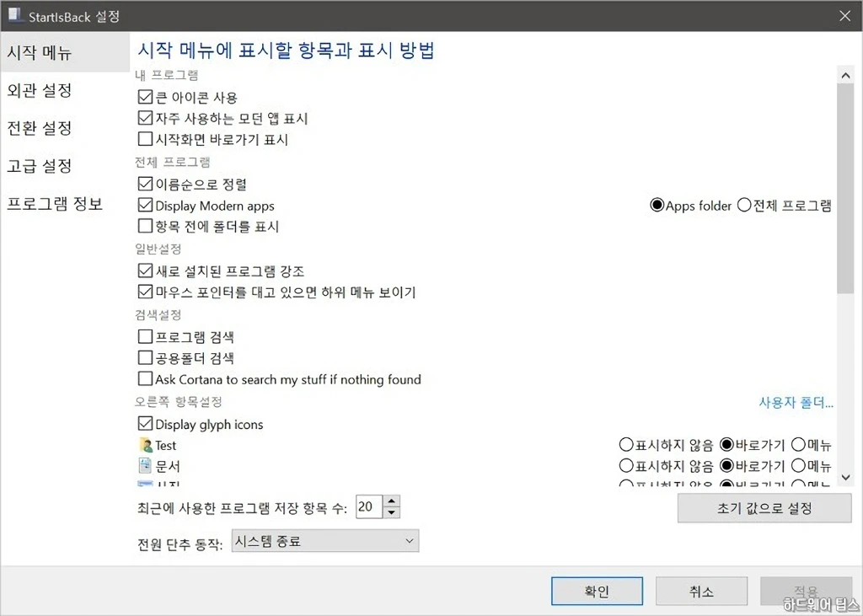This screenshot has height=616, width=863.
Task: Set Test row to 표시하지 않음
Action: pyautogui.click(x=626, y=445)
